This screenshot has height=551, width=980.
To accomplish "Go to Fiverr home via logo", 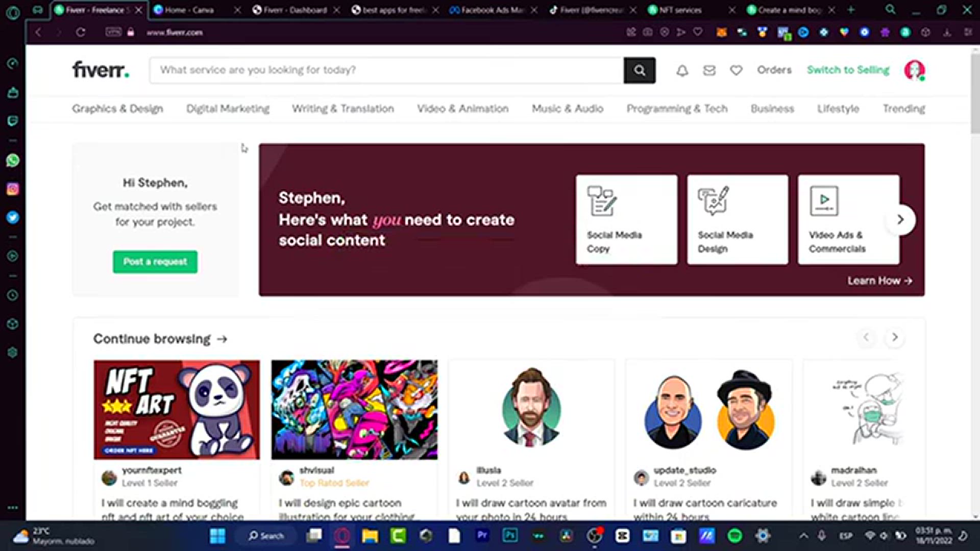I will tap(101, 70).
